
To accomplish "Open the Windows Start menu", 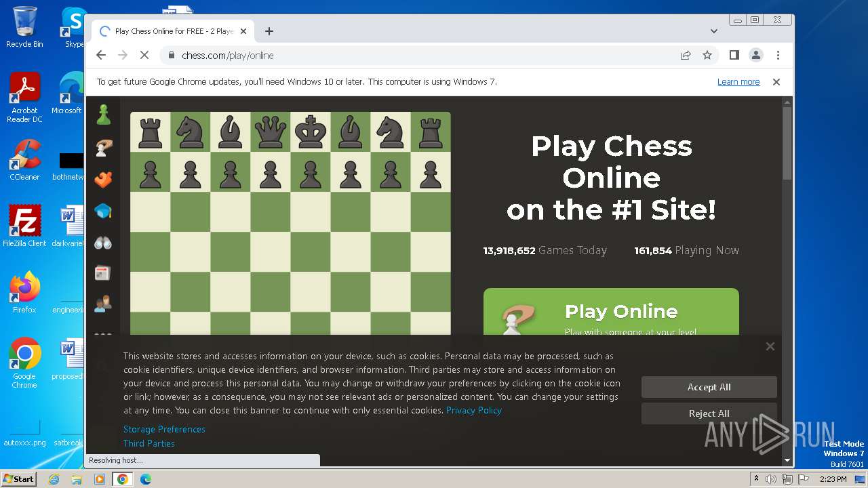I will (x=18, y=479).
